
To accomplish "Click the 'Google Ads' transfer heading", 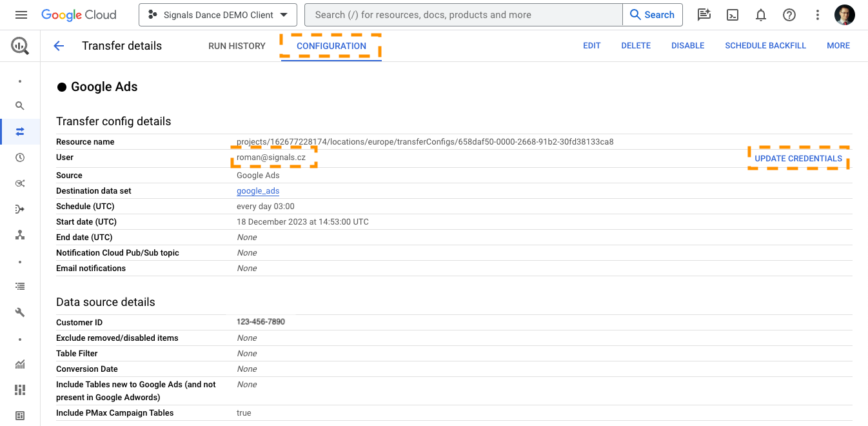I will tap(104, 87).
